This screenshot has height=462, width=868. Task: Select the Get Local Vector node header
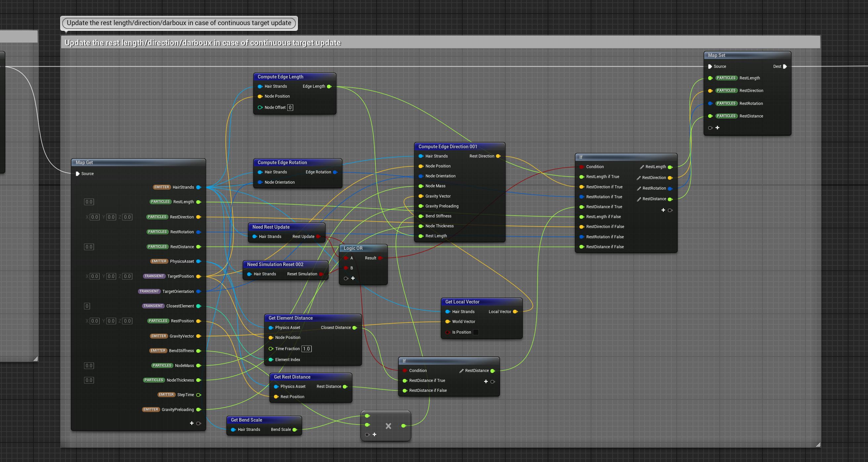pos(462,302)
